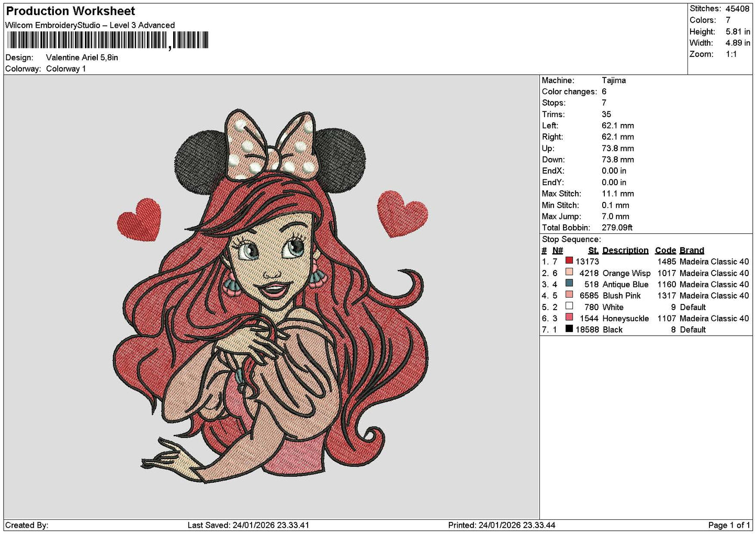Viewport: 756px width, 534px height.
Task: Click the zoom value 1:1
Action: (731, 54)
